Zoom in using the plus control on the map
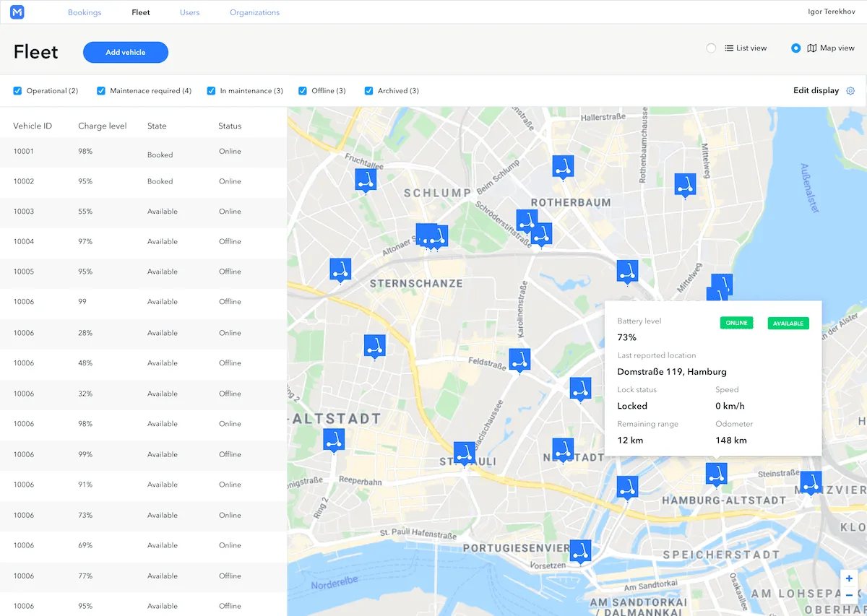 [x=849, y=578]
